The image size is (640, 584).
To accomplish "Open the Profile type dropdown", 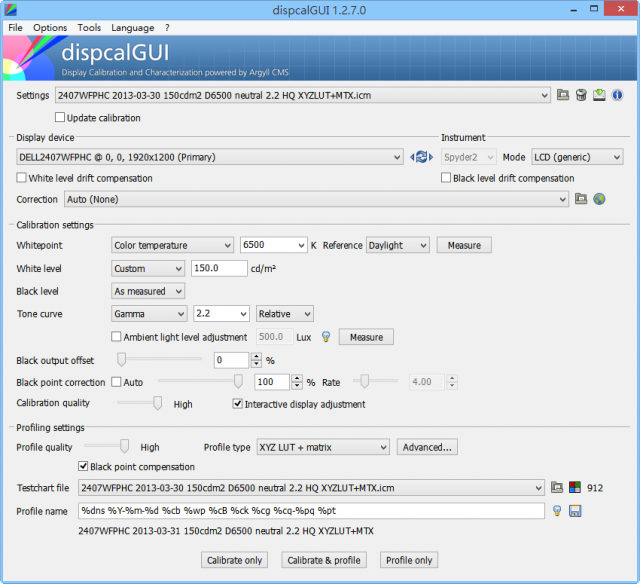I will 323,447.
